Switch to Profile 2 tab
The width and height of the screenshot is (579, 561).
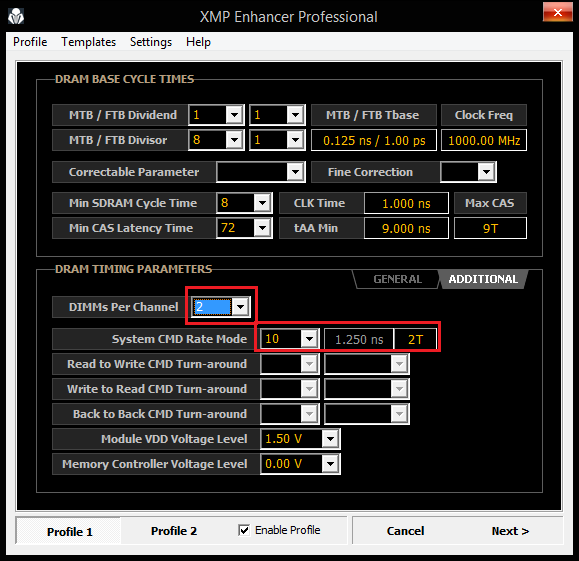point(174,531)
